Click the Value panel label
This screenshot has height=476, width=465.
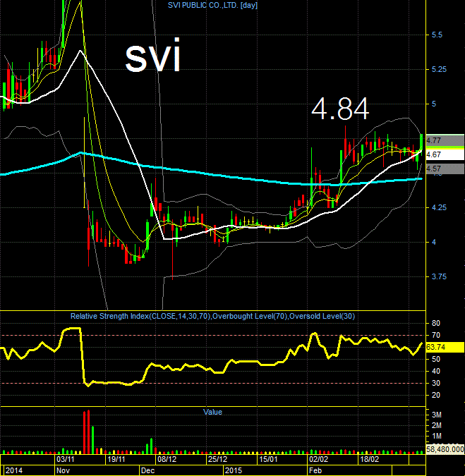pos(212,412)
